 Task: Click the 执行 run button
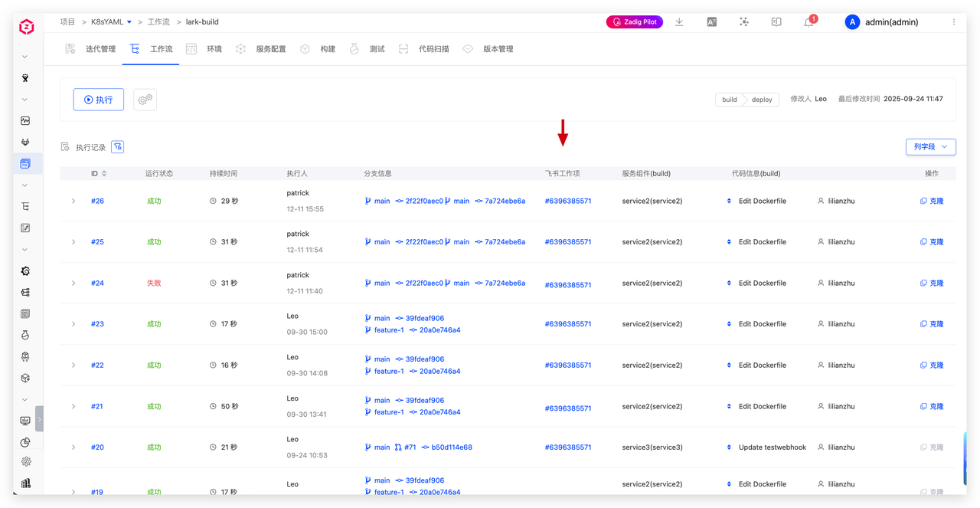coord(98,100)
